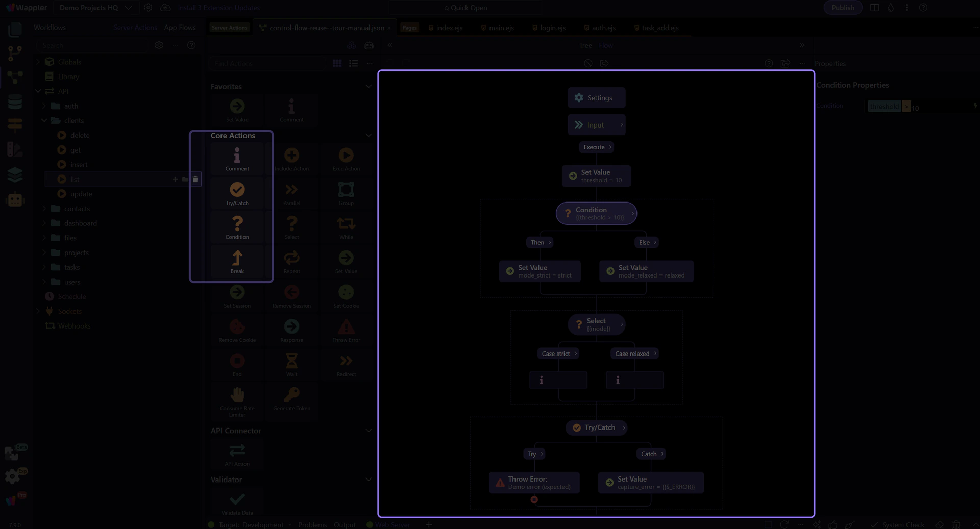The width and height of the screenshot is (980, 529).
Task: Delete the list API action with trash icon
Action: [x=195, y=179]
